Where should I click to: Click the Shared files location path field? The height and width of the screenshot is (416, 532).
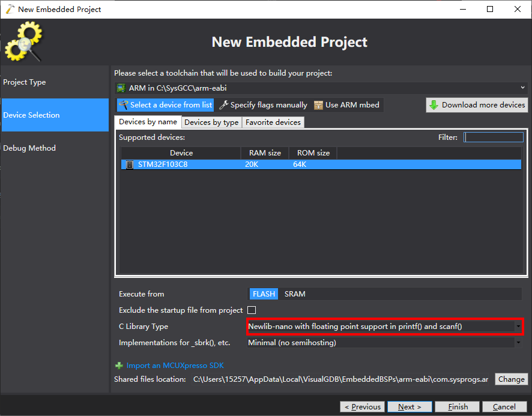(341, 379)
